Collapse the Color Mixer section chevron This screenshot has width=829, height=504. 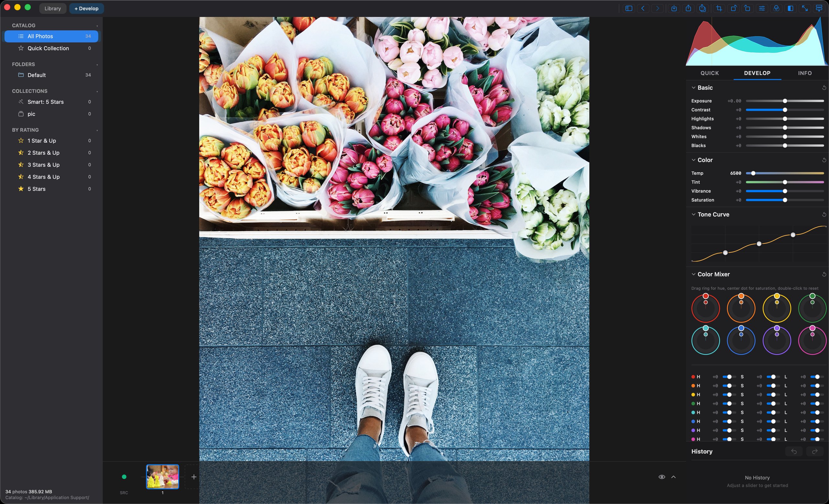tap(693, 274)
